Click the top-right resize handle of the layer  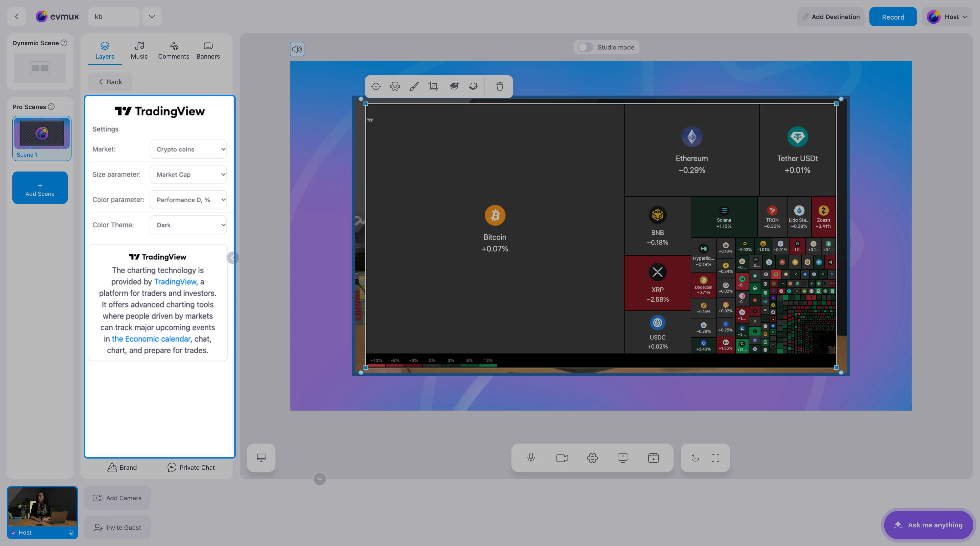point(836,103)
